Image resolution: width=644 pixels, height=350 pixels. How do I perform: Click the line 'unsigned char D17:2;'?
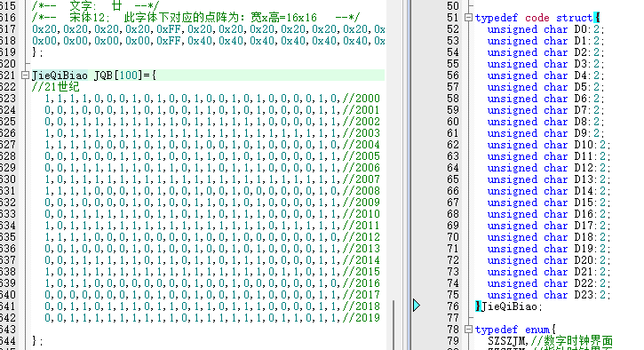click(549, 226)
